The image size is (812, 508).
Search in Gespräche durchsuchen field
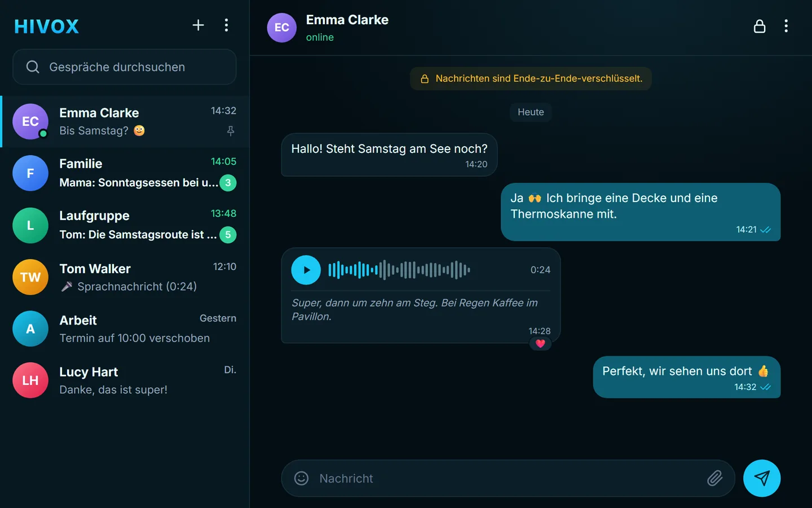125,67
